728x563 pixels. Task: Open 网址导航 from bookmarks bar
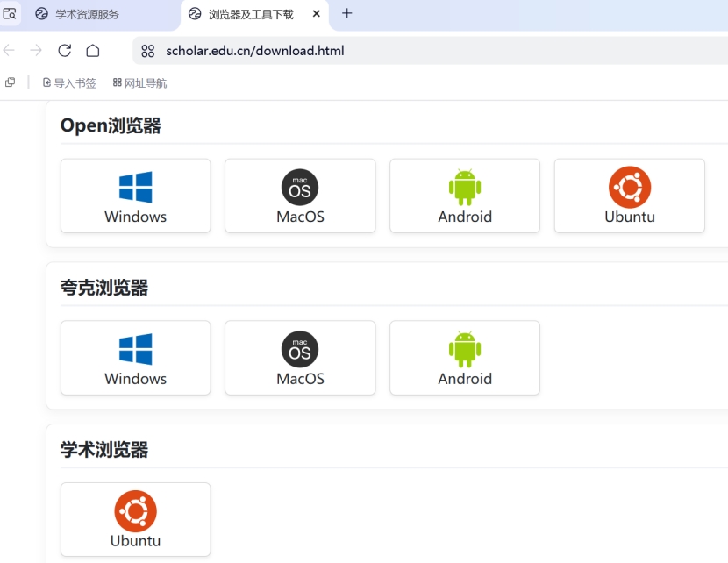coord(139,83)
